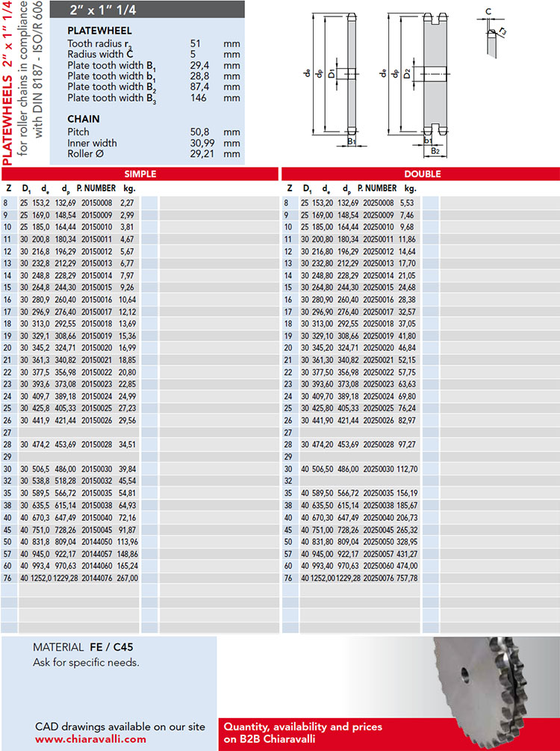
Task: Select weight 2,27 in SIMPLE table
Action: (x=127, y=203)
